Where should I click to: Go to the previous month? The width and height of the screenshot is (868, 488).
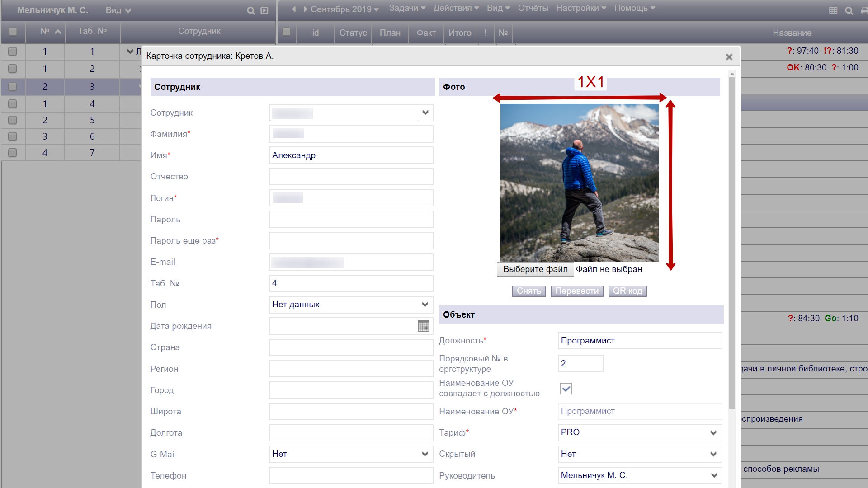pos(294,9)
